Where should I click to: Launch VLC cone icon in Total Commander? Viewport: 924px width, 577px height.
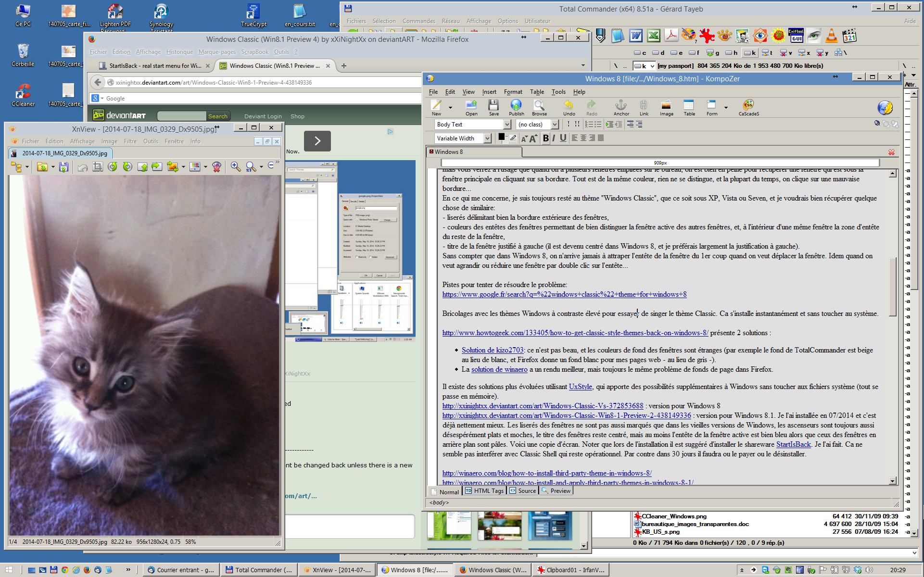tap(831, 36)
